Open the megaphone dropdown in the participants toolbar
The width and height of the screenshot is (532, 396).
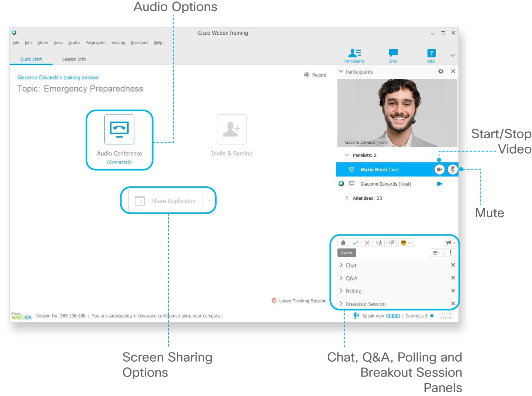pyautogui.click(x=451, y=243)
